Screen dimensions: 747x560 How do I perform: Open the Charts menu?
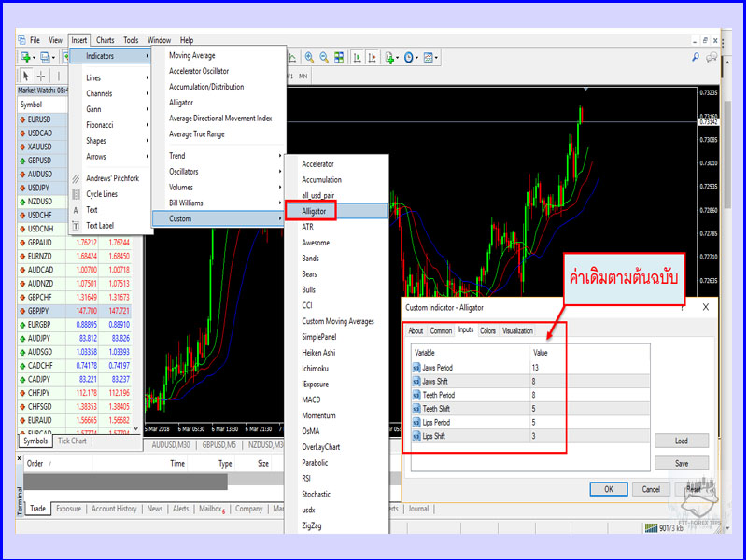105,40
